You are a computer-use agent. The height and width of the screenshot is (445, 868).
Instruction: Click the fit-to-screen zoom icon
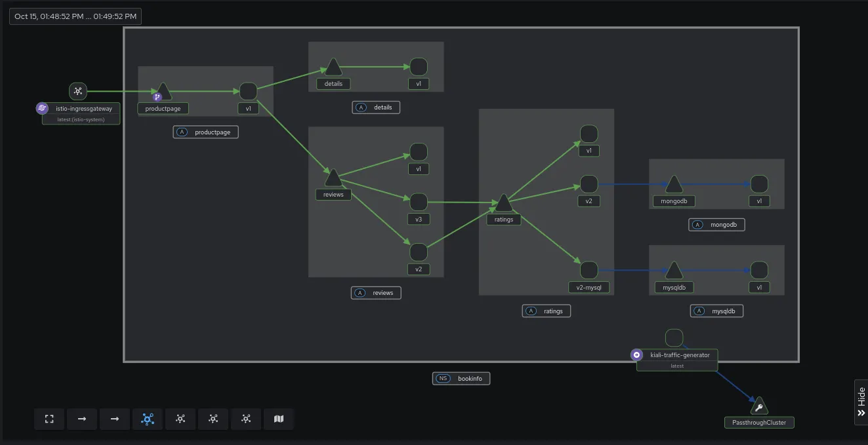49,419
